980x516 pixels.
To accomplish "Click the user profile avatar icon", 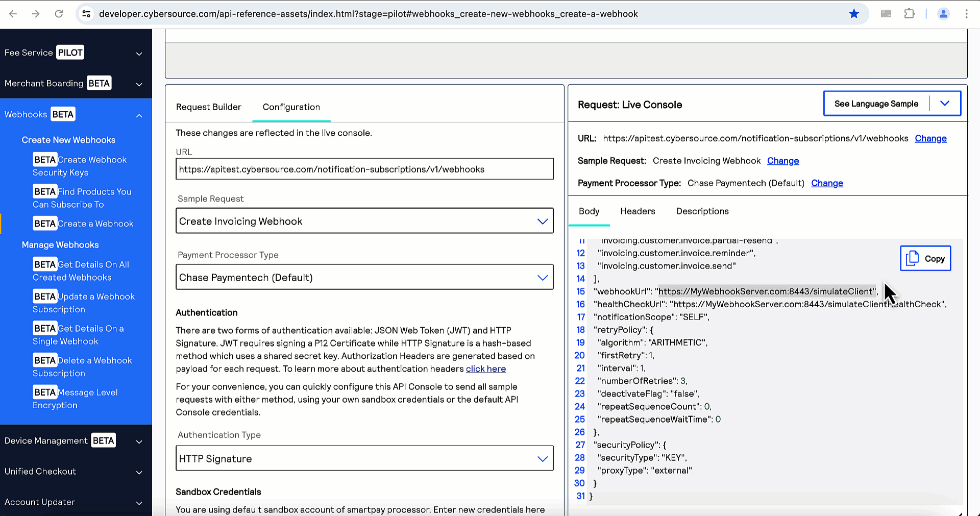I will [943, 14].
